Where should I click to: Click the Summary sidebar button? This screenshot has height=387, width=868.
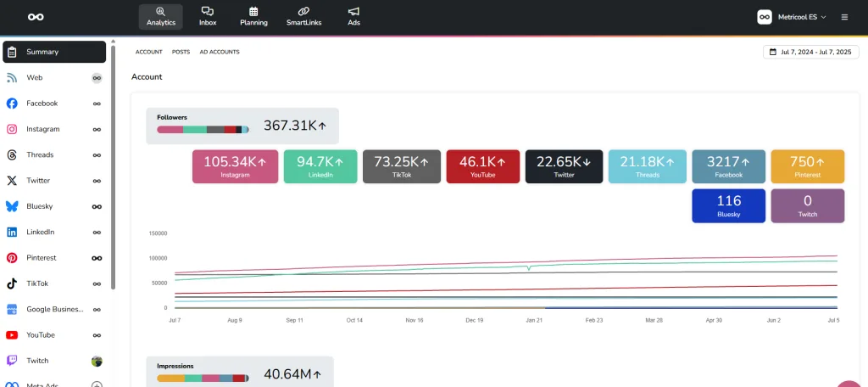(x=54, y=52)
